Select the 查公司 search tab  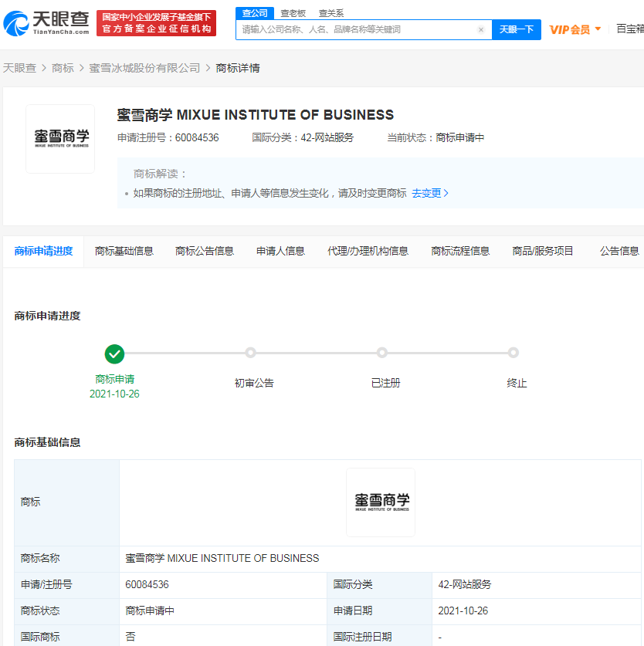(255, 13)
